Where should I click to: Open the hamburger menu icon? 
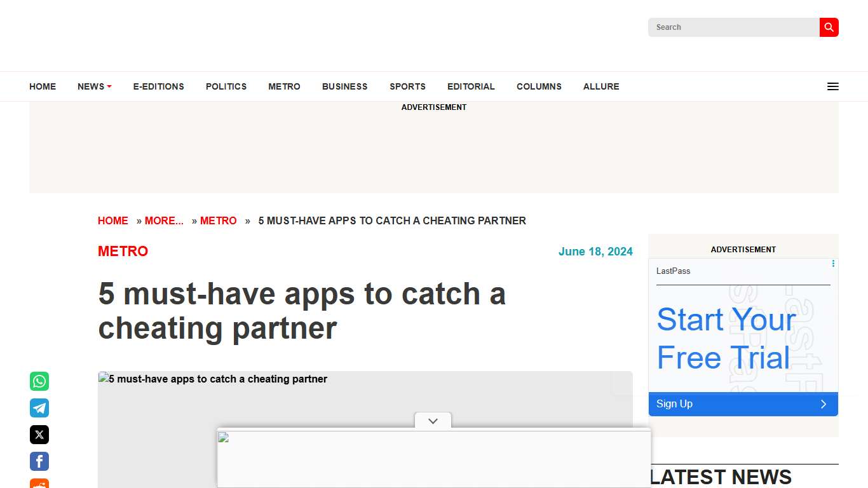click(x=832, y=86)
